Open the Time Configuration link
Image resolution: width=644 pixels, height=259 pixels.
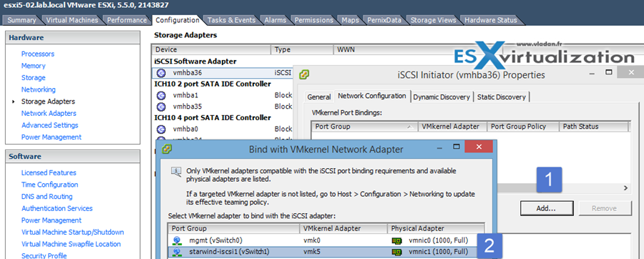point(49,185)
